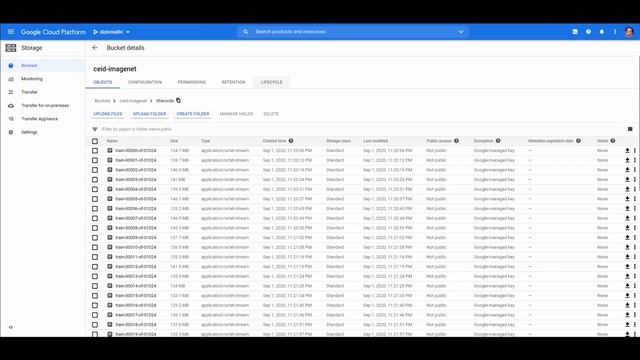Open ceid-imagenet breadcrumb link
The width and height of the screenshot is (640, 360).
[133, 101]
